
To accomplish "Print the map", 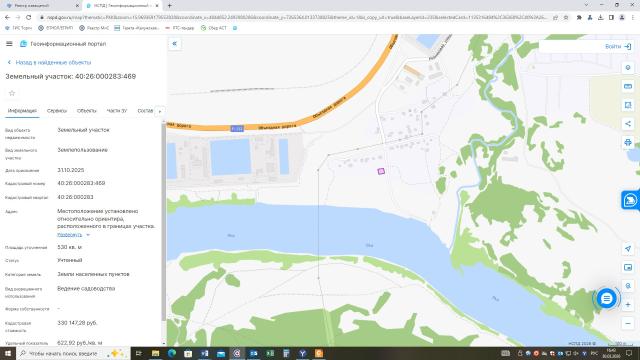I will click(x=628, y=142).
